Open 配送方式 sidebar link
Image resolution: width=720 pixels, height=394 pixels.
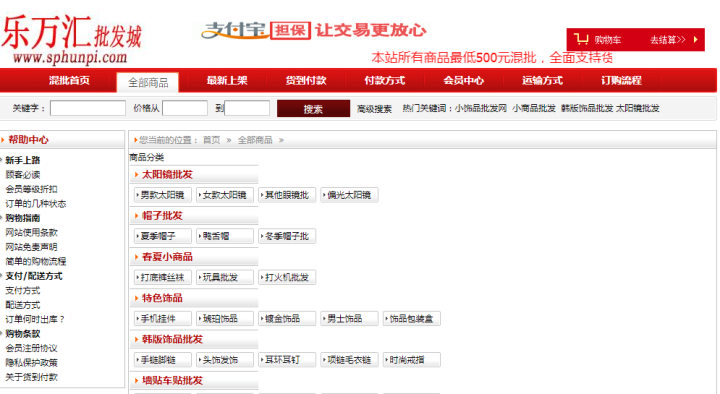(22, 305)
